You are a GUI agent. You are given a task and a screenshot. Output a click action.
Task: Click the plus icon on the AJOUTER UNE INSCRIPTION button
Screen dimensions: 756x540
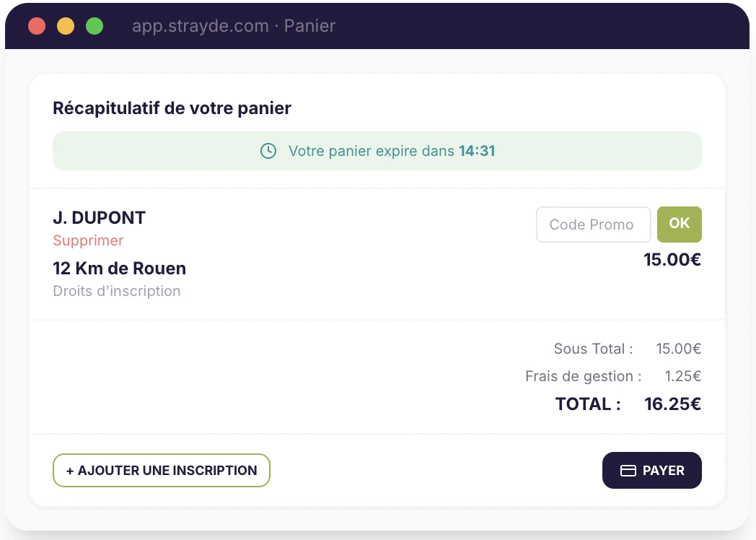[69, 470]
